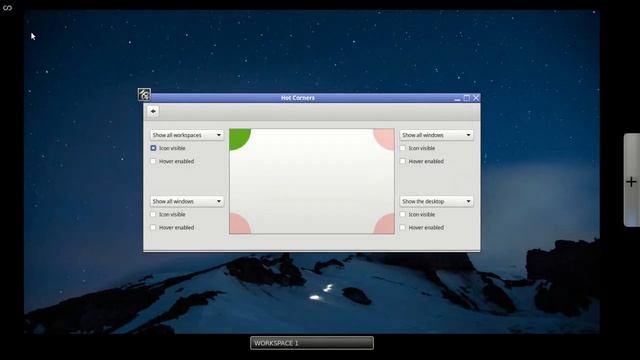640x360 pixels.
Task: Add a new workspace with plus button
Action: point(631,182)
